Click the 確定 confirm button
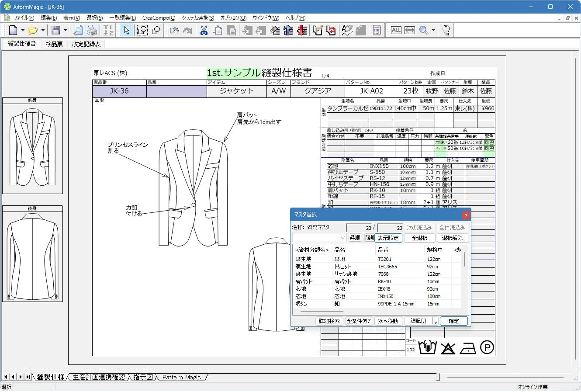Image resolution: width=581 pixels, height=392 pixels. click(x=453, y=321)
